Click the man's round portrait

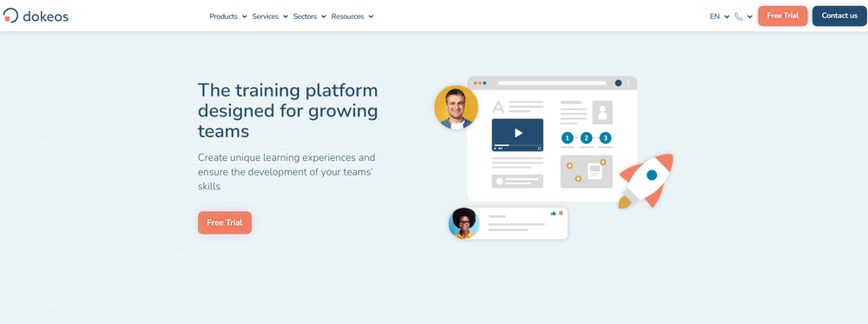tap(457, 108)
